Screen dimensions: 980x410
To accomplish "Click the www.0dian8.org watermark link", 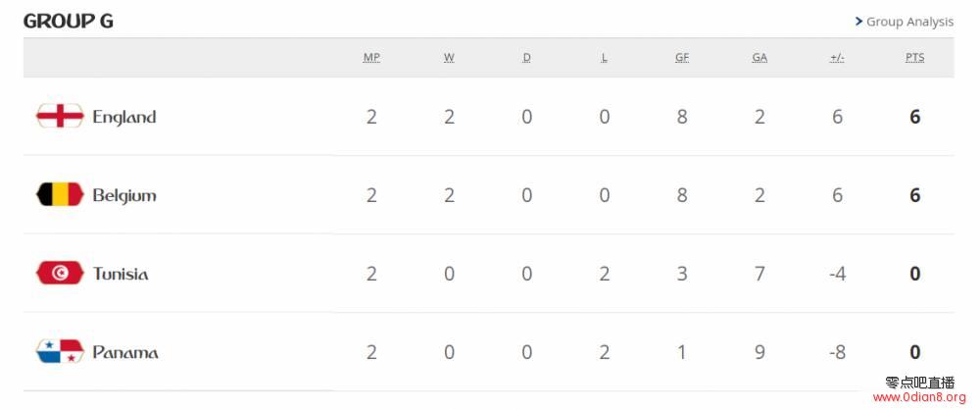I will click(x=919, y=397).
